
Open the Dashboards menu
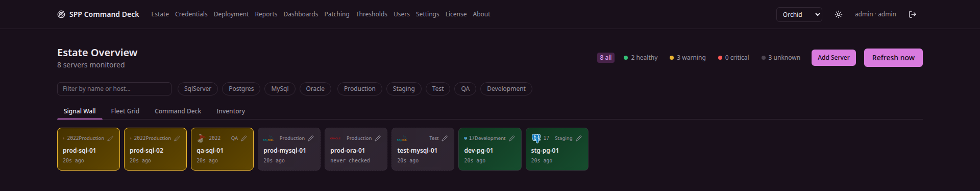301,14
